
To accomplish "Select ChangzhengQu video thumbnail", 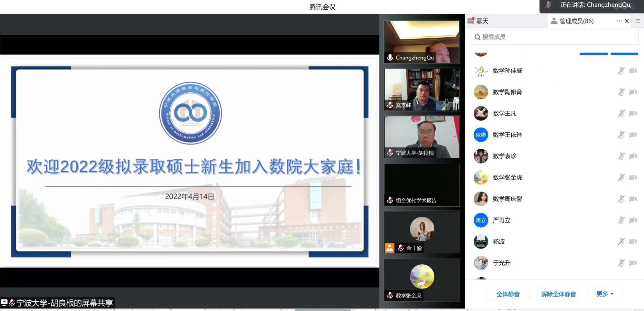I will pos(422,42).
